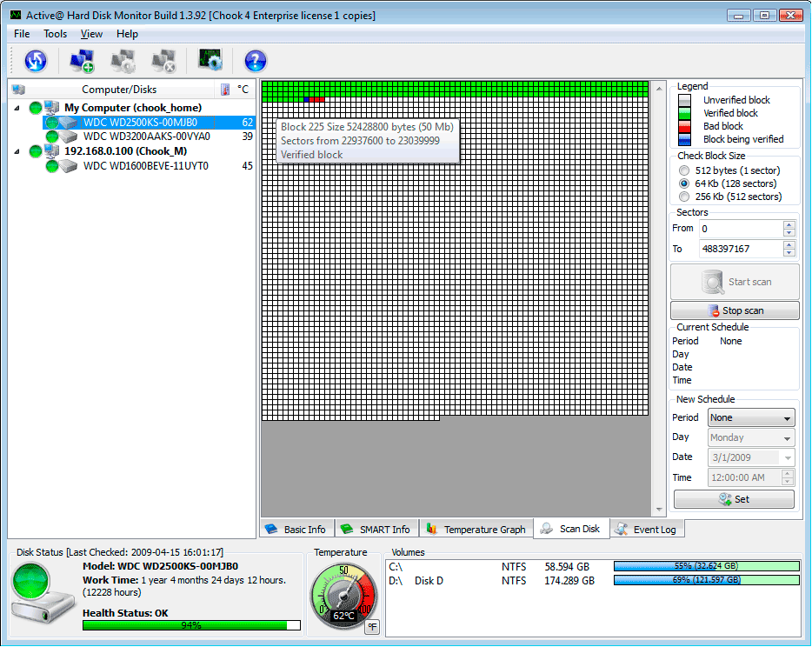Toggle the °F temperature unit button
Viewport: 812px width, 647px height.
[371, 626]
